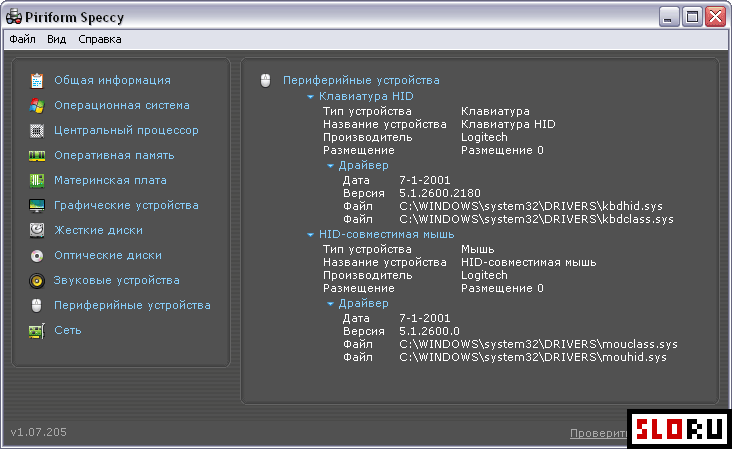The height and width of the screenshot is (449, 732).
Task: Click the motherboard icon for Материнская плата
Action: 37,181
